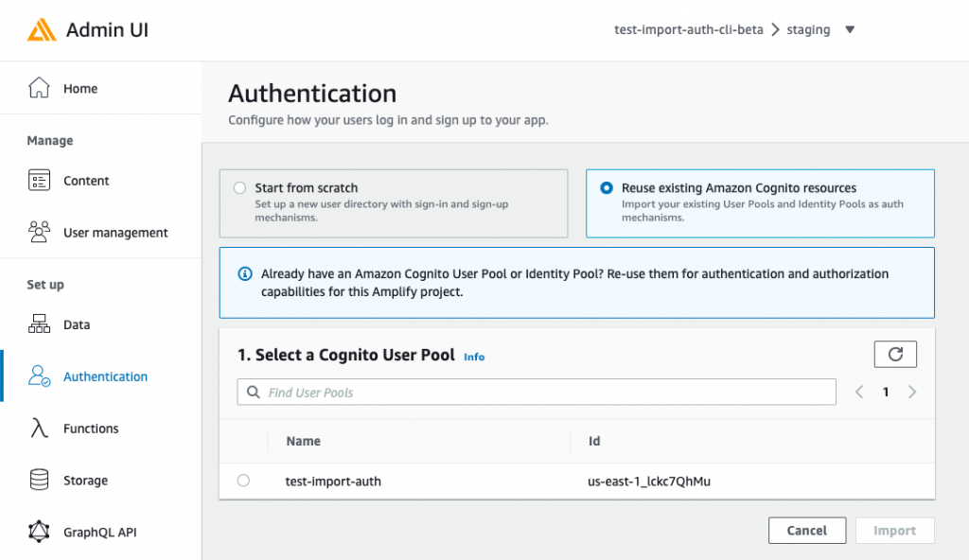969x560 pixels.
Task: Select the test-import-auth user pool
Action: coord(243,481)
